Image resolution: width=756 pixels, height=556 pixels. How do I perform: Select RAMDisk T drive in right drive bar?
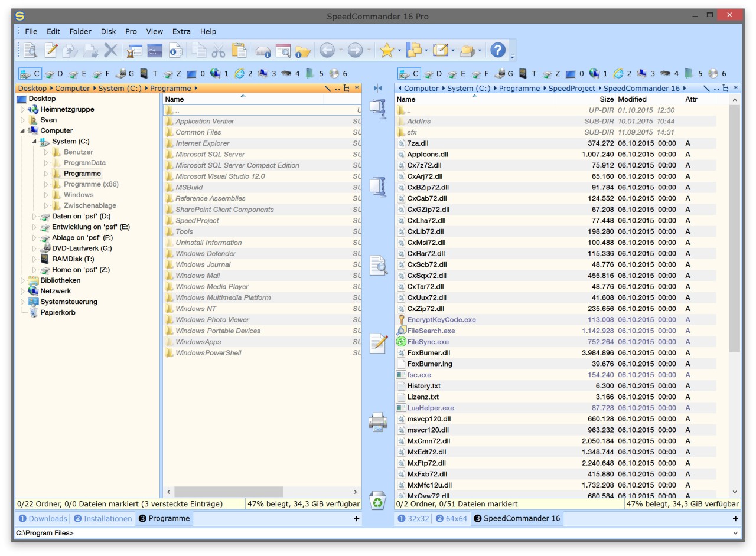click(x=527, y=74)
